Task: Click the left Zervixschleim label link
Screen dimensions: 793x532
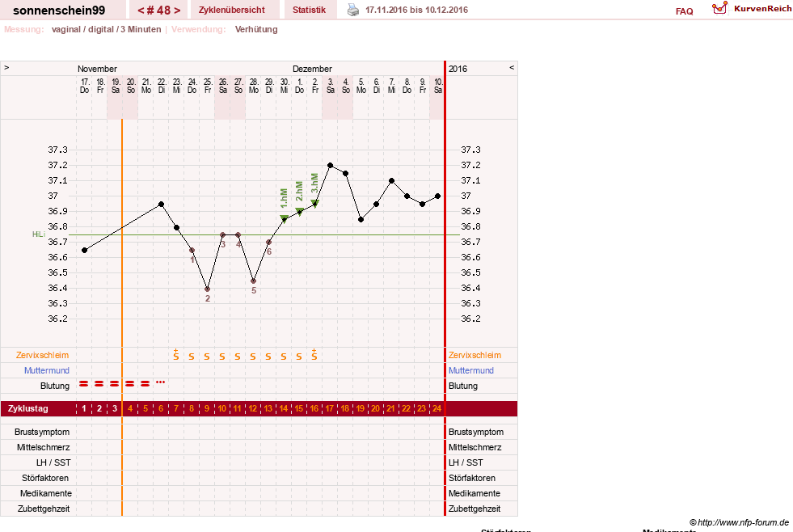Action: click(x=43, y=355)
